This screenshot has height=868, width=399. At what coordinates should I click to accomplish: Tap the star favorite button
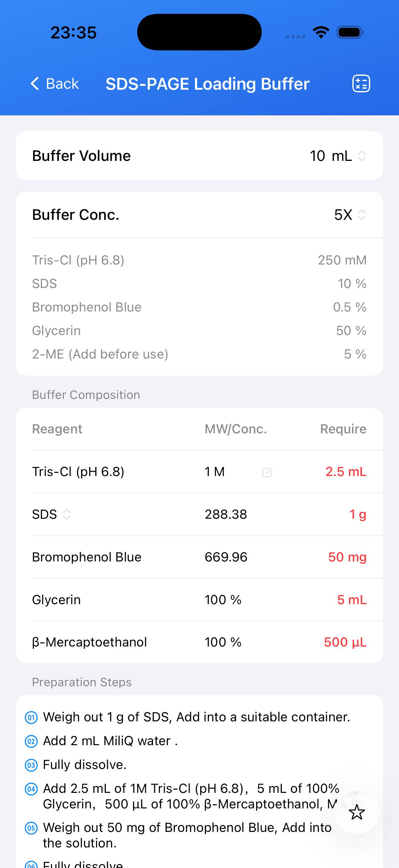pyautogui.click(x=357, y=812)
